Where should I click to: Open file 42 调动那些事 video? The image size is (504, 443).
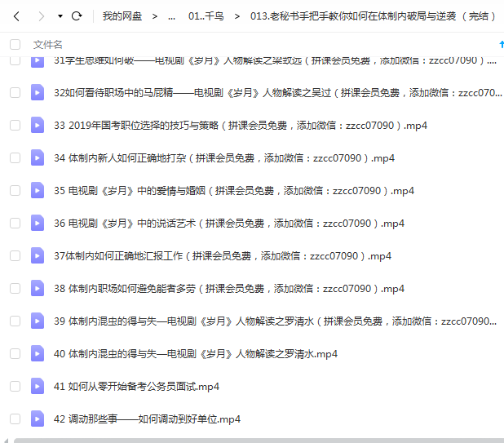point(147,419)
